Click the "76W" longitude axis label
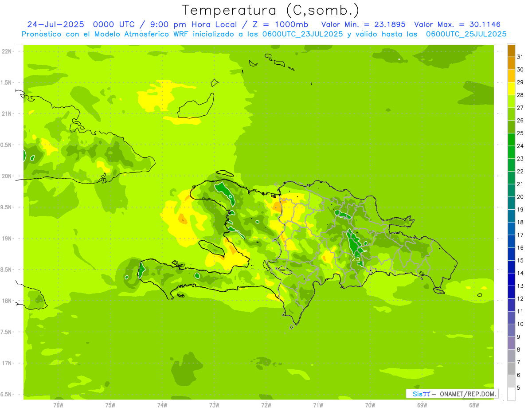 click(x=58, y=405)
